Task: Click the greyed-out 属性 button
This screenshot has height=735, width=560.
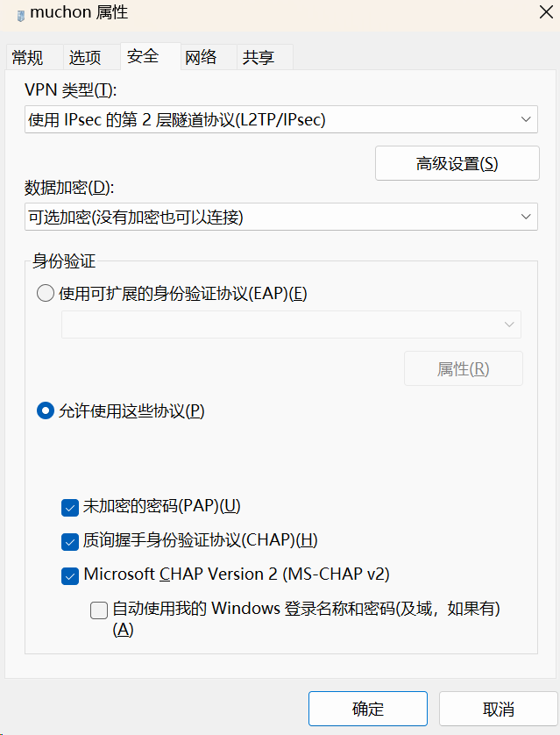Action: [x=463, y=369]
